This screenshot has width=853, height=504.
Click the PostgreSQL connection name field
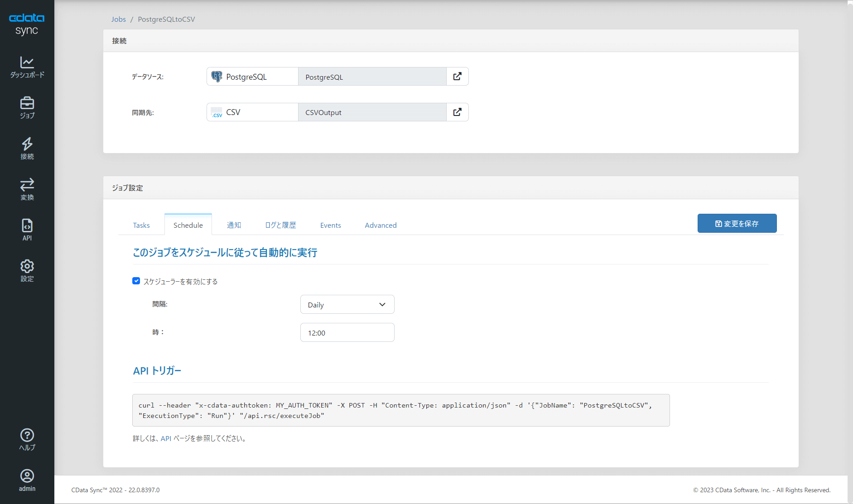click(372, 77)
